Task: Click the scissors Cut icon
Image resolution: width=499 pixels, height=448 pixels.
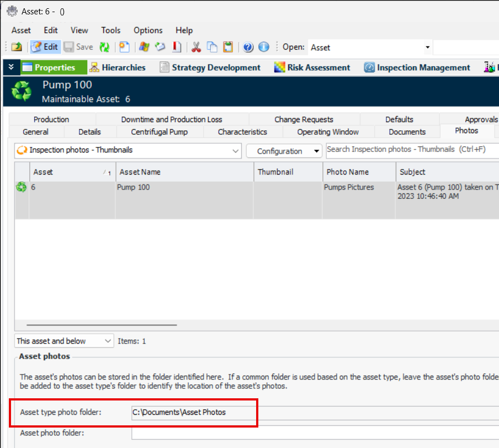Action: [x=196, y=47]
